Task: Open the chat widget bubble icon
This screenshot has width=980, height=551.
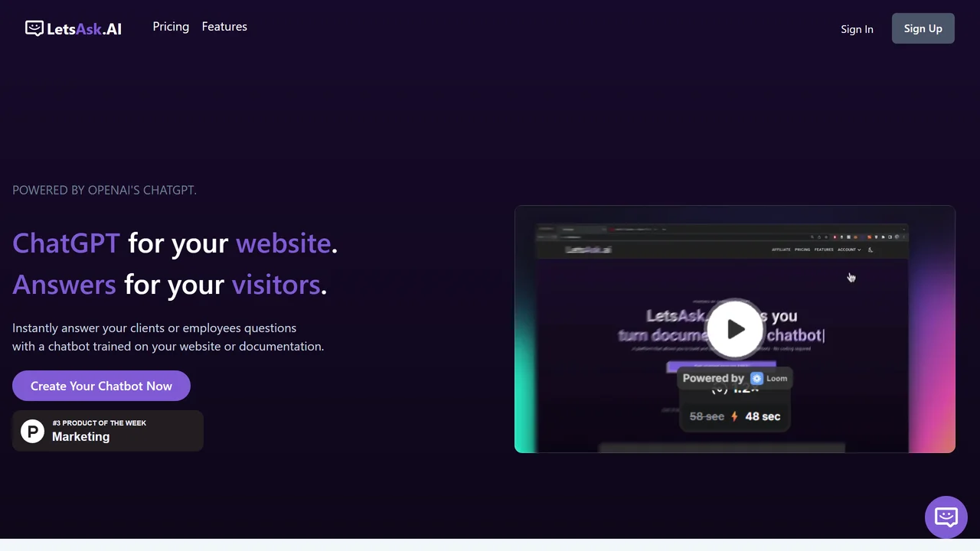Action: 946,517
